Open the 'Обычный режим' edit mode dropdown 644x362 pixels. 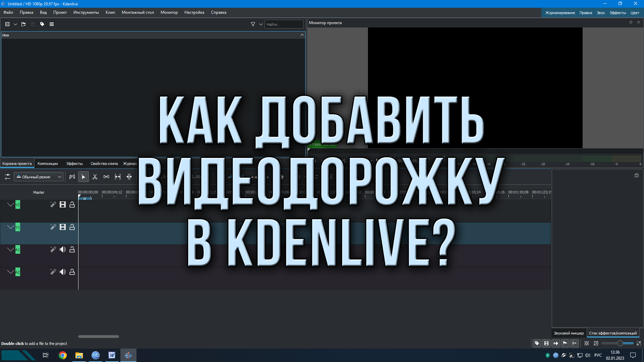click(39, 177)
